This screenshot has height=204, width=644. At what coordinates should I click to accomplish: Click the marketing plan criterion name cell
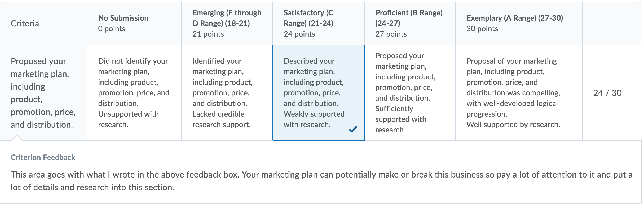coord(43,93)
